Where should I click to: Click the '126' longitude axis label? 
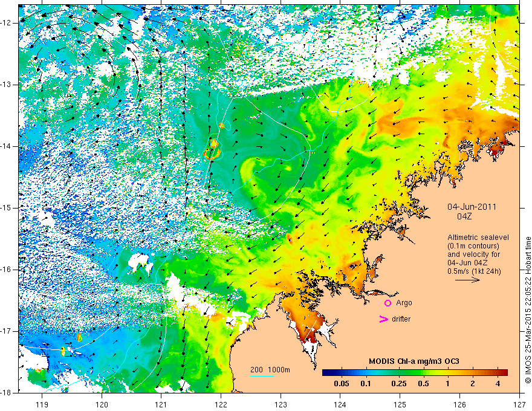tap(459, 405)
